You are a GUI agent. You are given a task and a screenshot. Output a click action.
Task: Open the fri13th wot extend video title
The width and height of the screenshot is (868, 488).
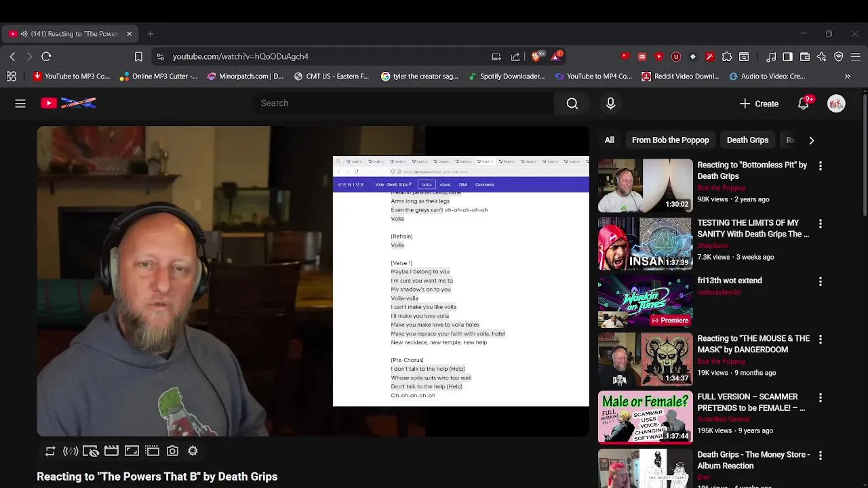pyautogui.click(x=730, y=281)
